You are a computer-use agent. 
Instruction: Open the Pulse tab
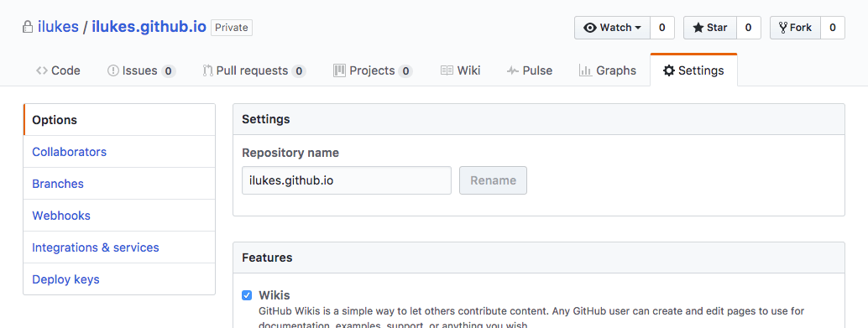point(530,70)
